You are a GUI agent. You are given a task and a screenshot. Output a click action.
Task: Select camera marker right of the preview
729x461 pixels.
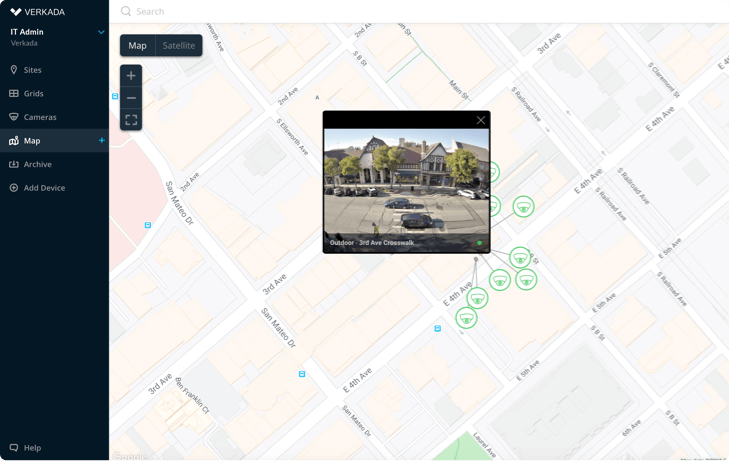click(x=524, y=206)
